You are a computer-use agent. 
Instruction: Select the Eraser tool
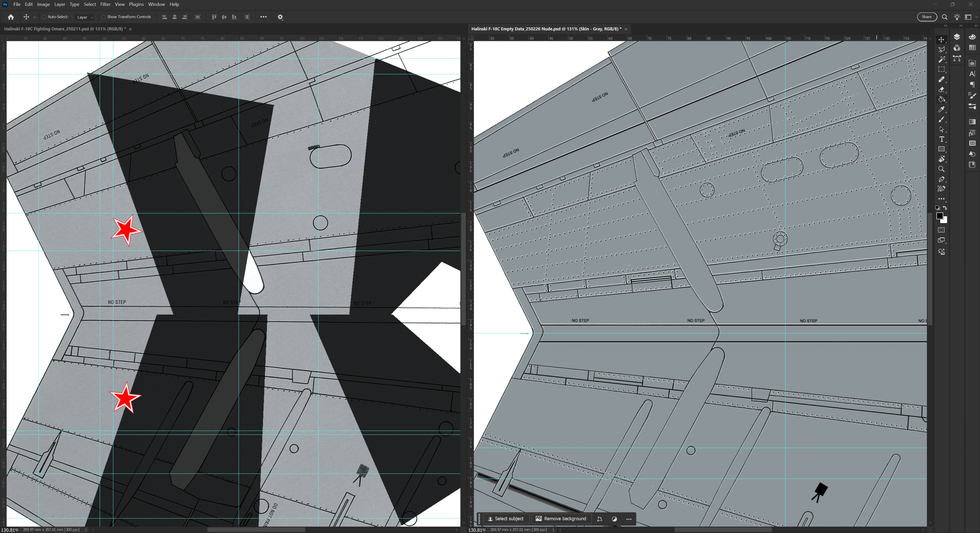pyautogui.click(x=941, y=90)
